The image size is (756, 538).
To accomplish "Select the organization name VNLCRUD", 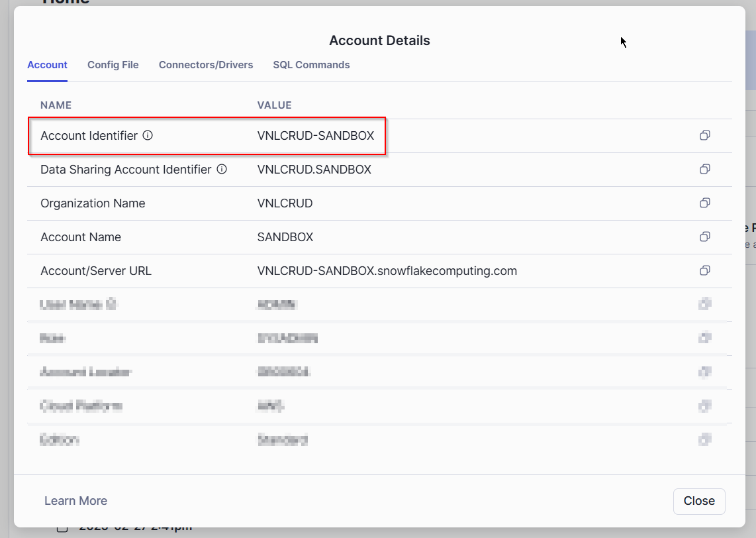I will pyautogui.click(x=285, y=203).
